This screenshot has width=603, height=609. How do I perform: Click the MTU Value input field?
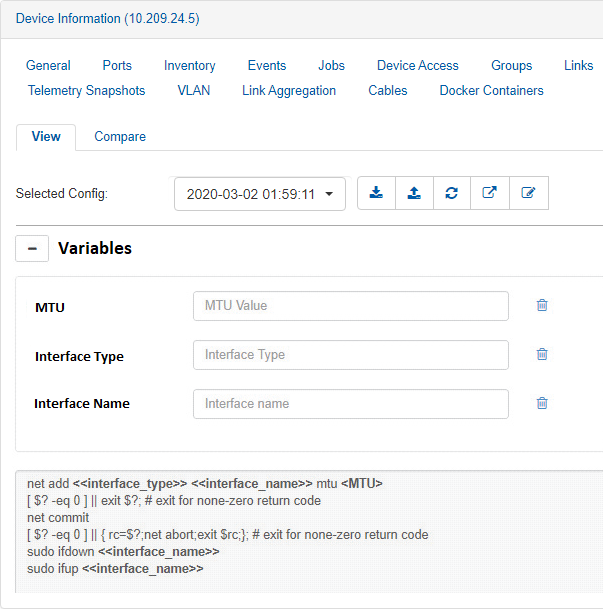tap(350, 306)
